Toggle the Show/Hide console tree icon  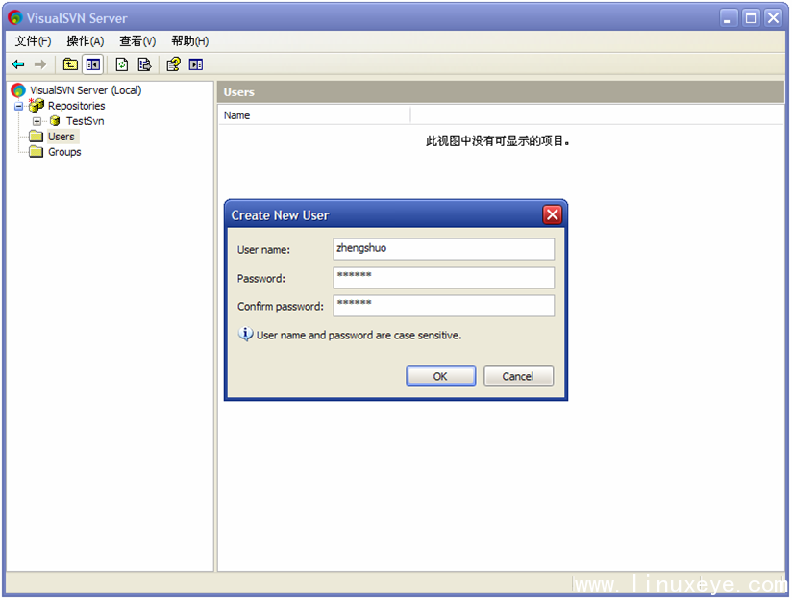[93, 65]
